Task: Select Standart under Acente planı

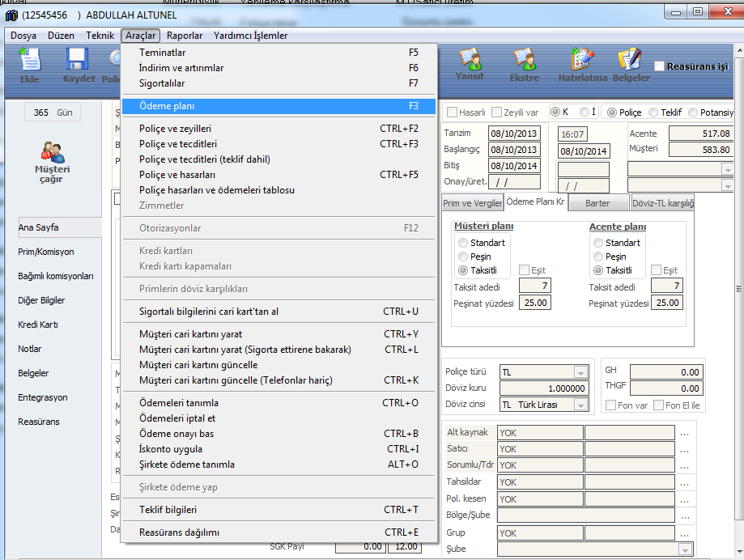Action: coord(598,243)
